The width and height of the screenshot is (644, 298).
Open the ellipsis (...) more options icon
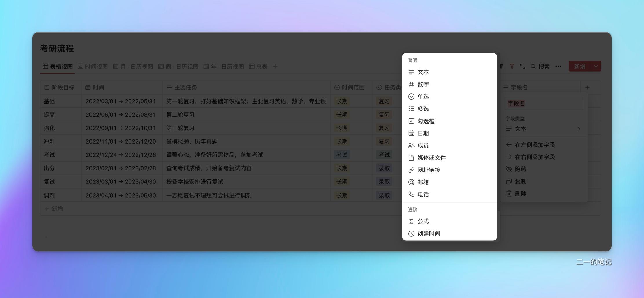pyautogui.click(x=558, y=66)
